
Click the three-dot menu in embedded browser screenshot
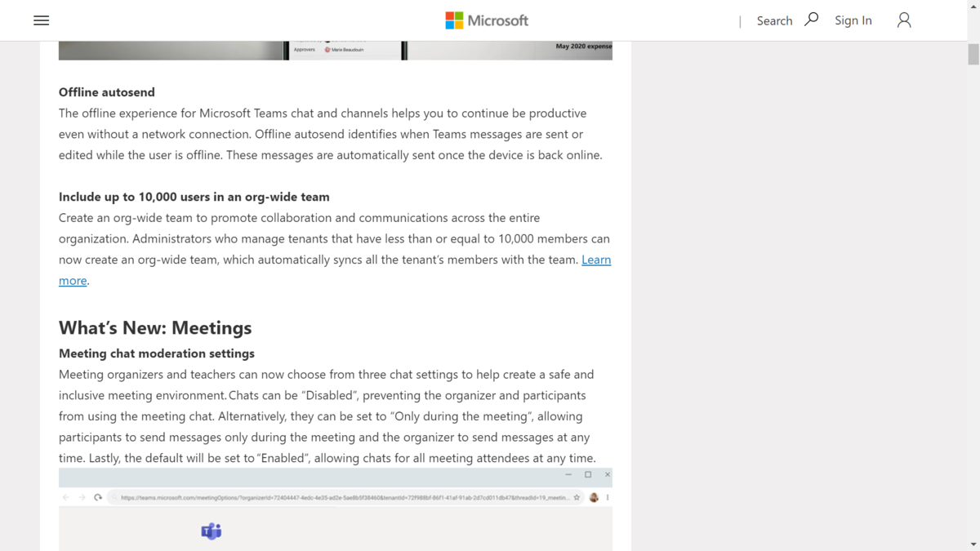607,497
